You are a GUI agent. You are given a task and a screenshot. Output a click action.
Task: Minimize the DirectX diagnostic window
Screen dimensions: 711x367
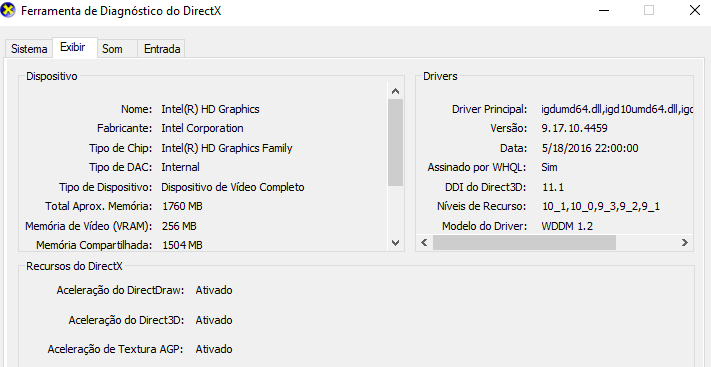tap(604, 10)
